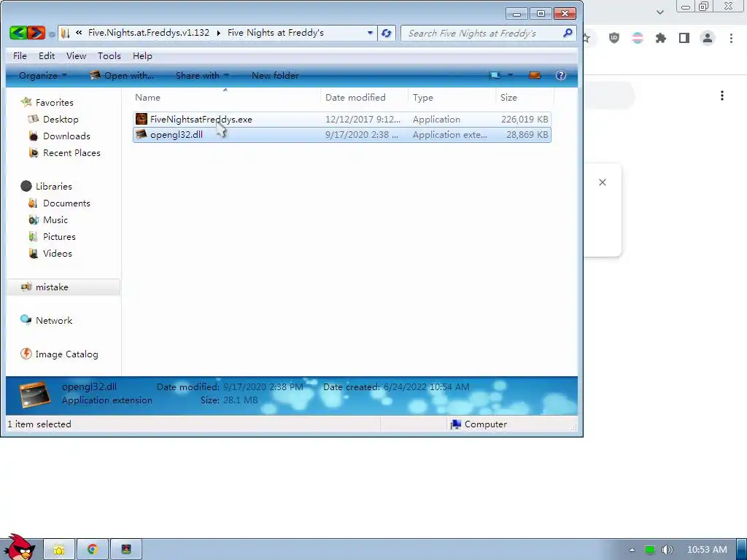Open Explorer help question mark icon
The width and height of the screenshot is (747, 560).
click(561, 75)
